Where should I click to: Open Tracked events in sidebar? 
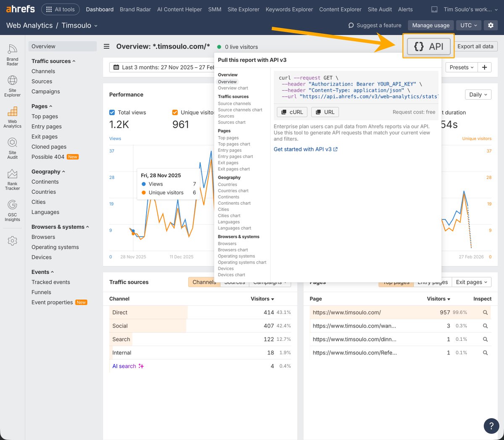(51, 282)
